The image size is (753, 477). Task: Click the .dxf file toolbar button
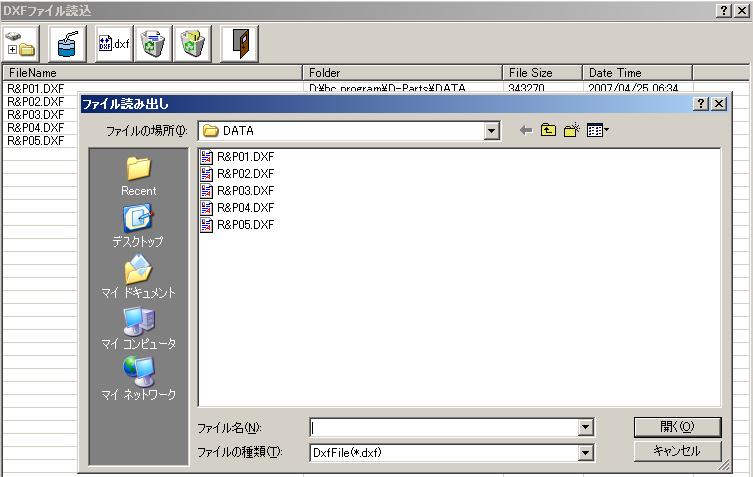tap(113, 43)
